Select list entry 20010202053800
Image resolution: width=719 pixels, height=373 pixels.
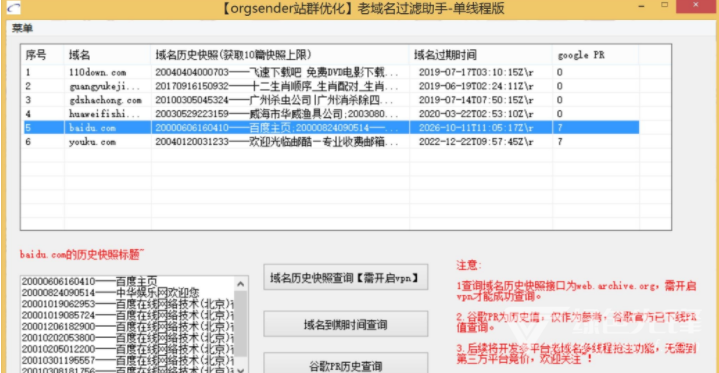click(x=127, y=338)
